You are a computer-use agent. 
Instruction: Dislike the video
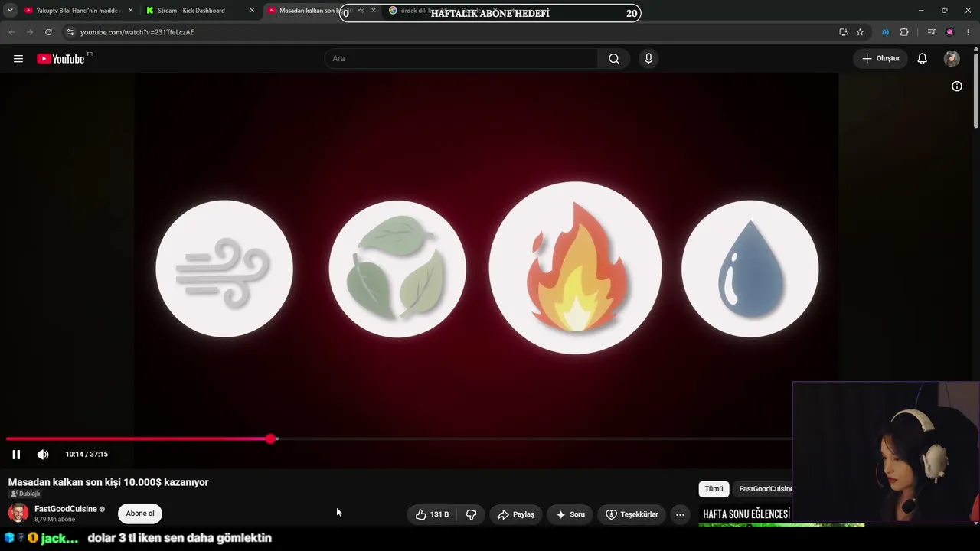(x=471, y=514)
